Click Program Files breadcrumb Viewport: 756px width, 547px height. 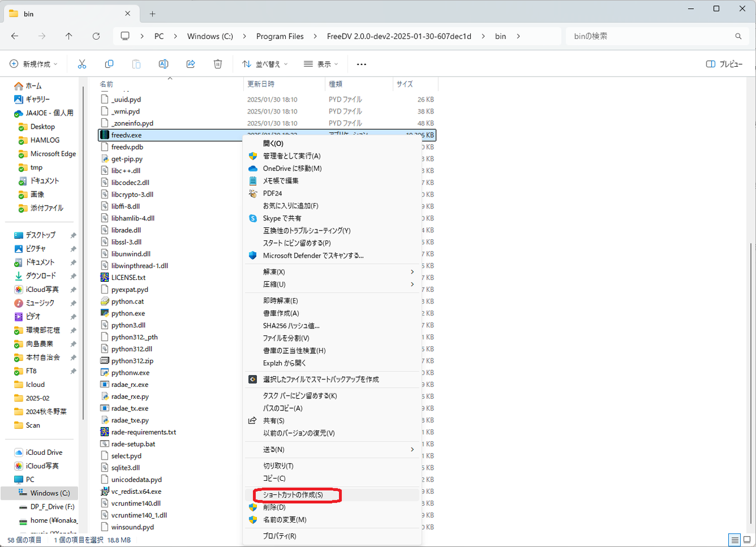pos(280,36)
